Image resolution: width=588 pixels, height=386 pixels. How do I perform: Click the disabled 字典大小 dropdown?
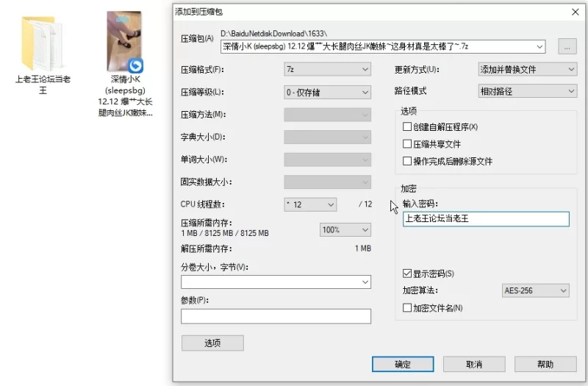click(327, 137)
